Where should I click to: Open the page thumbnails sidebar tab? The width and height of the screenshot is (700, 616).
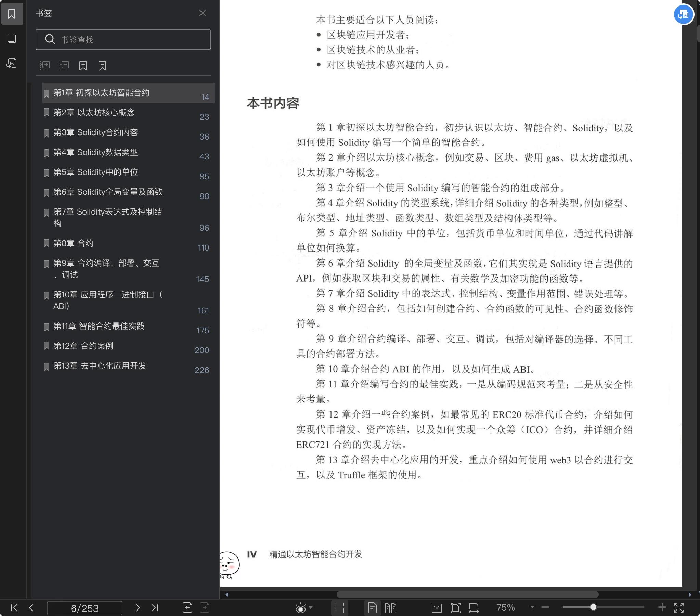pos(12,38)
